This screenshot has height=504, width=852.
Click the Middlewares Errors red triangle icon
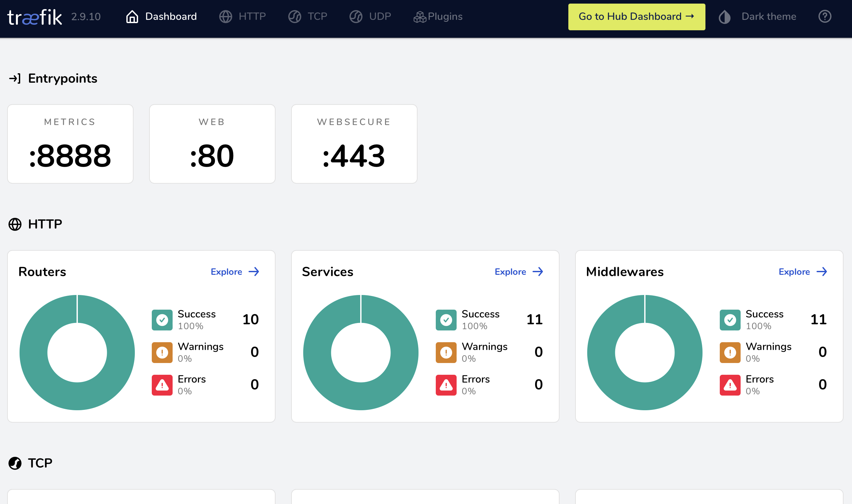[730, 385]
